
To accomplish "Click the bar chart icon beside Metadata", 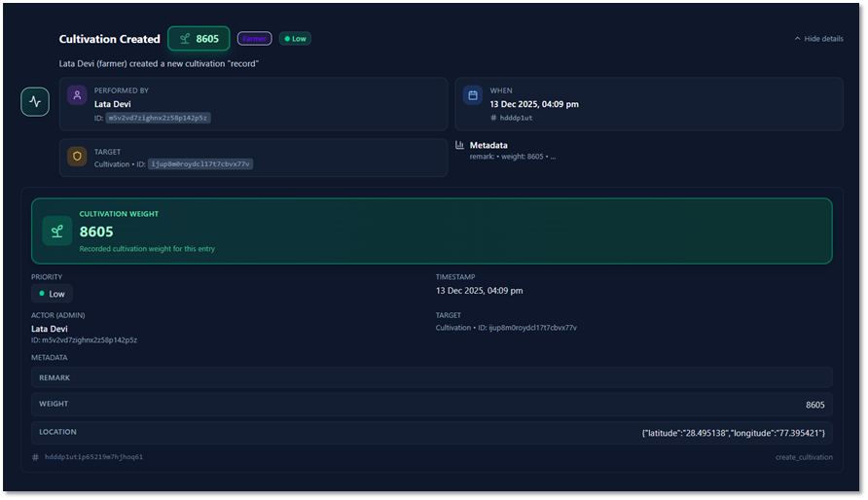I will coord(459,145).
